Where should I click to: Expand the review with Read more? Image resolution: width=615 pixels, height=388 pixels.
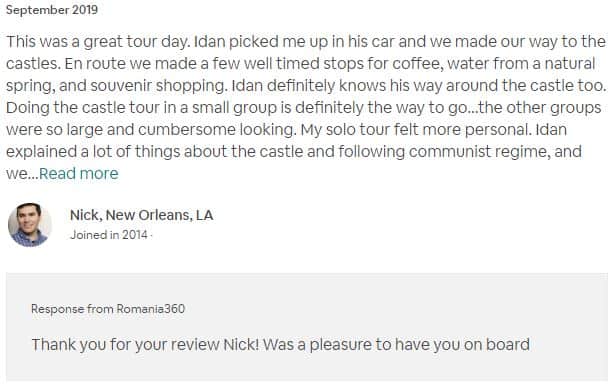pos(78,173)
